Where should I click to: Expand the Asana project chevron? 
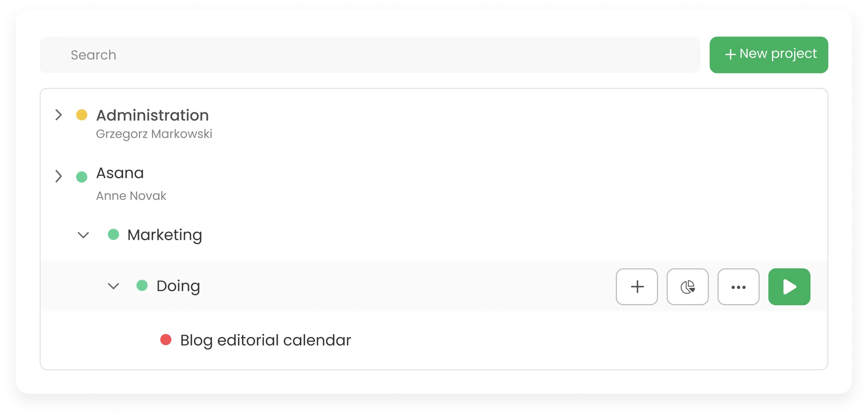[x=59, y=176]
